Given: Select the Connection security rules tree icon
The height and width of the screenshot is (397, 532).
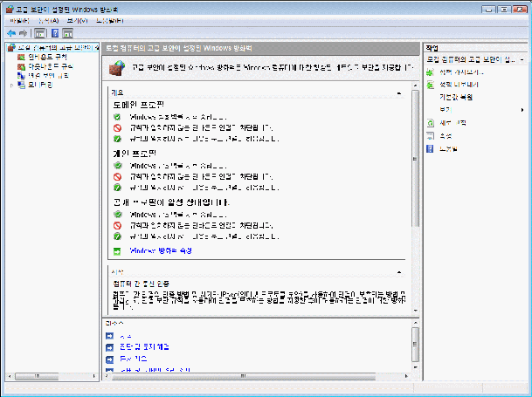Looking at the screenshot, I should pyautogui.click(x=21, y=76).
